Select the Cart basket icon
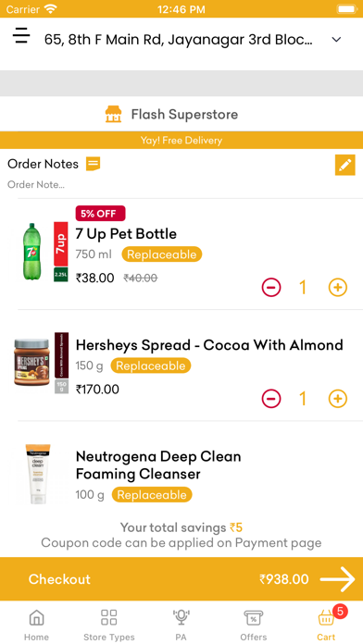The width and height of the screenshot is (363, 644). tap(326, 618)
